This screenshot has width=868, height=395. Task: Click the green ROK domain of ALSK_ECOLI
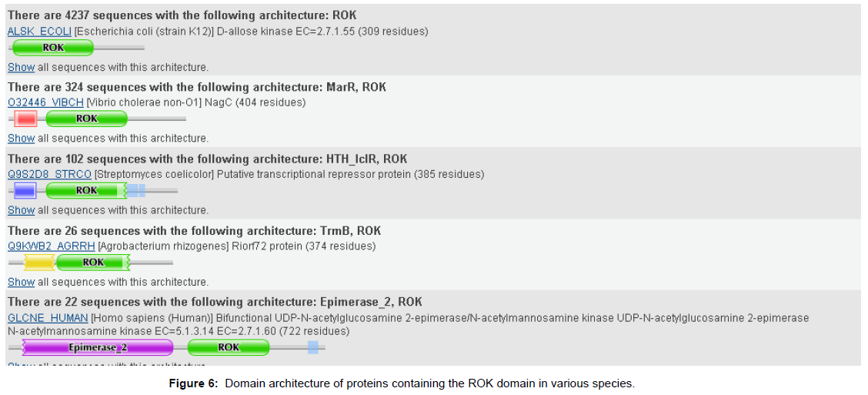53,48
